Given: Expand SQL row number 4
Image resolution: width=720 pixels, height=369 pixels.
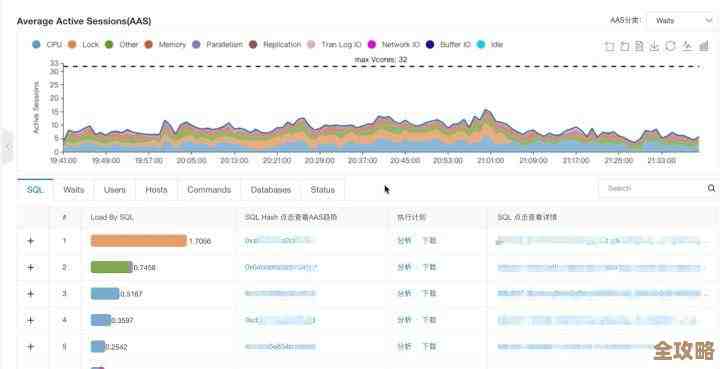Looking at the screenshot, I should 31,320.
